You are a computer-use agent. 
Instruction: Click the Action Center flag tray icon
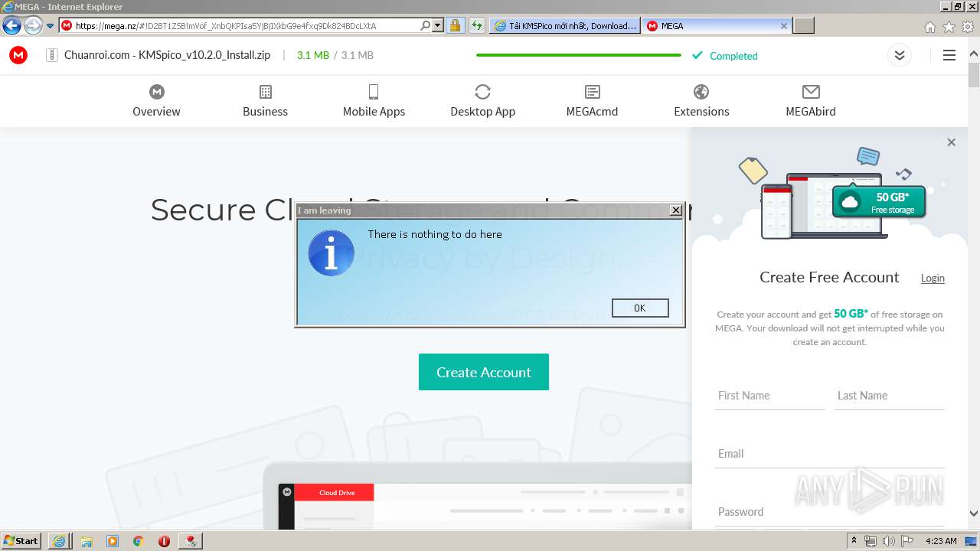pyautogui.click(x=907, y=540)
